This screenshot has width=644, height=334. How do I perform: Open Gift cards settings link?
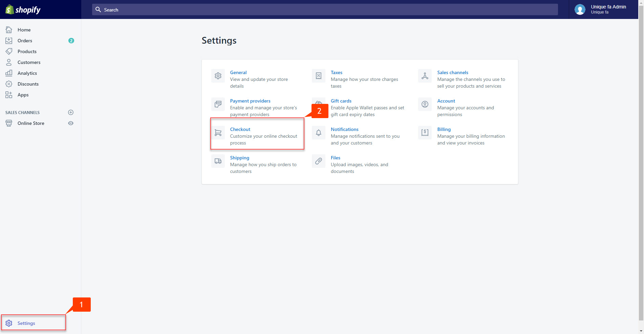(x=341, y=101)
